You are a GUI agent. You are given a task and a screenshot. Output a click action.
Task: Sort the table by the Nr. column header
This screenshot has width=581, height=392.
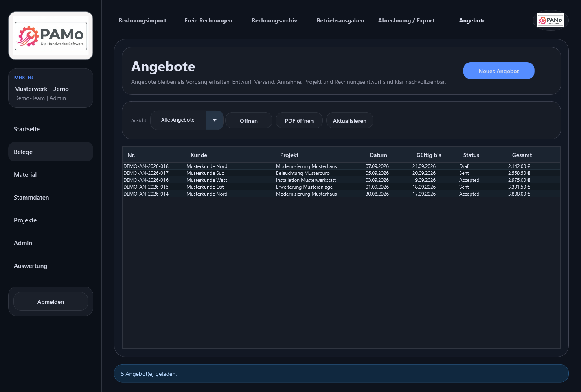(x=154, y=155)
